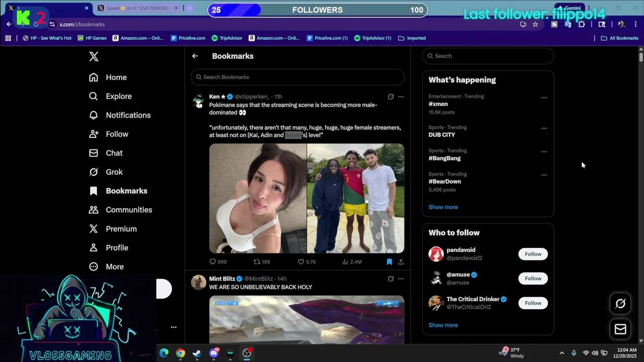Open the #xmen trending topic
This screenshot has width=644, height=362.
pos(438,104)
